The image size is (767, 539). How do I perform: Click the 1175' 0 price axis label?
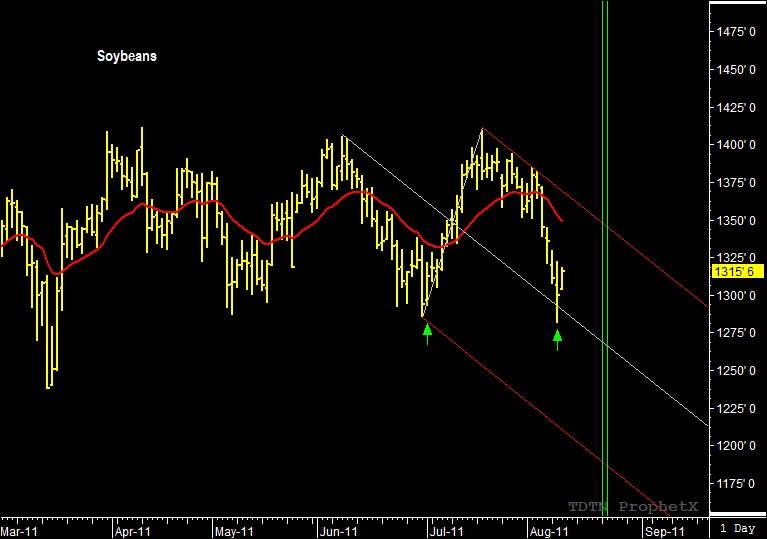(736, 483)
